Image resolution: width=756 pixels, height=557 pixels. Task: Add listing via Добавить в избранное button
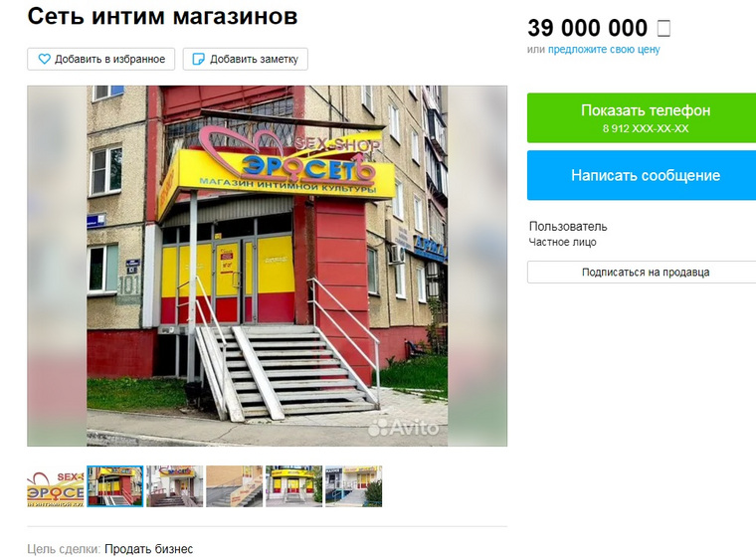coord(100,59)
